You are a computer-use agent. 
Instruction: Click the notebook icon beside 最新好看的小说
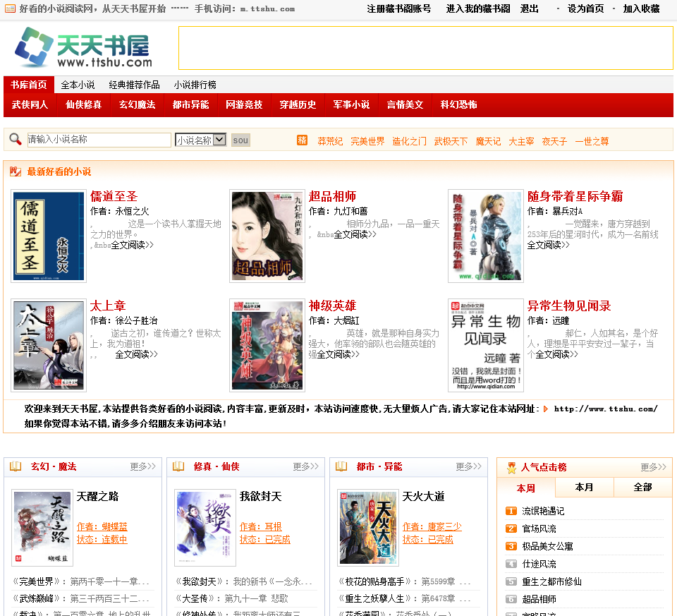[16, 171]
